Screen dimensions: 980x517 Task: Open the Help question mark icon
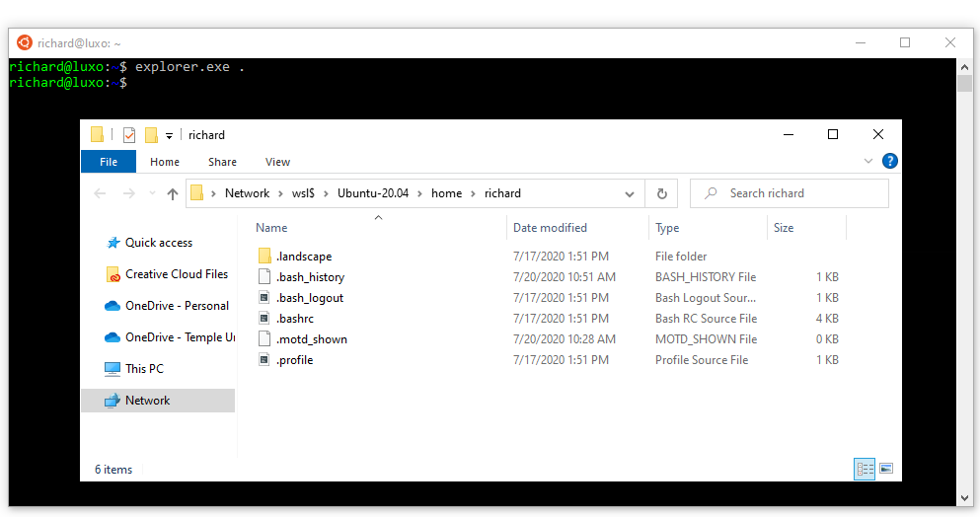[889, 161]
